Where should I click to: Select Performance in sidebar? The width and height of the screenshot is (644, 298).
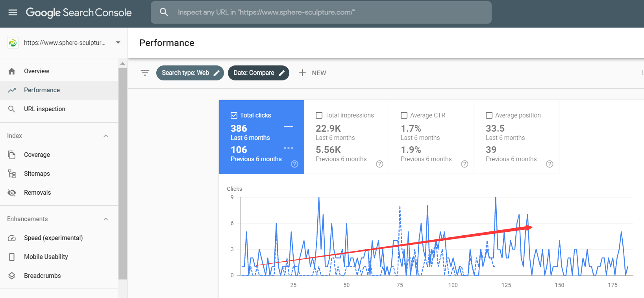(59, 90)
